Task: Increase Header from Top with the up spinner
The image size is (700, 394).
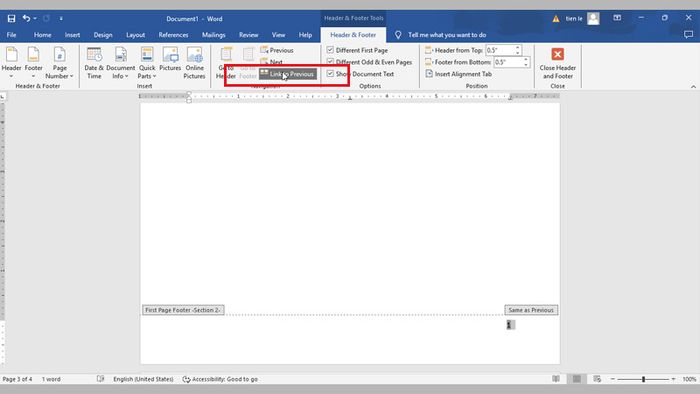Action: pos(518,48)
